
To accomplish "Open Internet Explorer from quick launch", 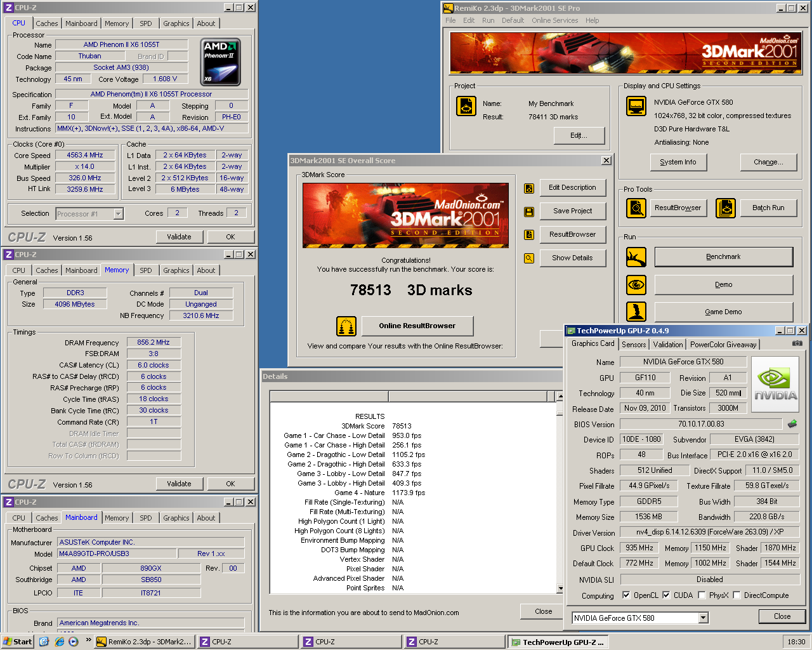I will click(59, 642).
